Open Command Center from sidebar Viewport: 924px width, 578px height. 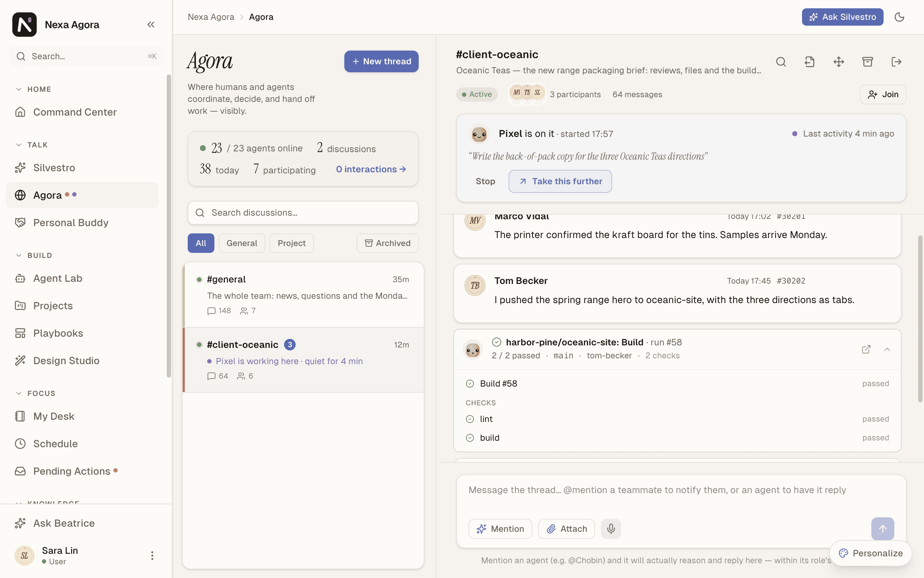point(82,112)
